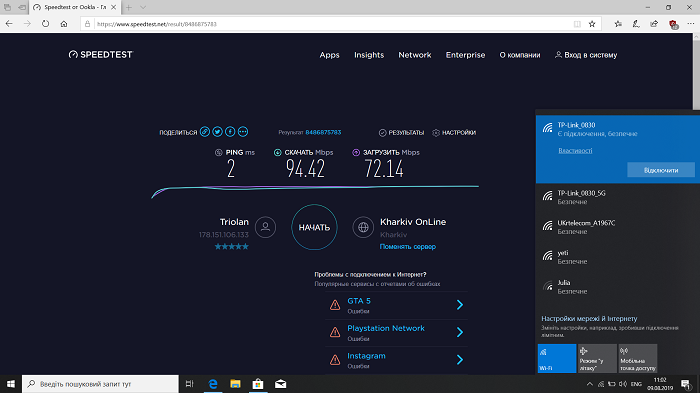The width and height of the screenshot is (700, 393).
Task: Open the add notes pen icon
Action: (x=636, y=24)
